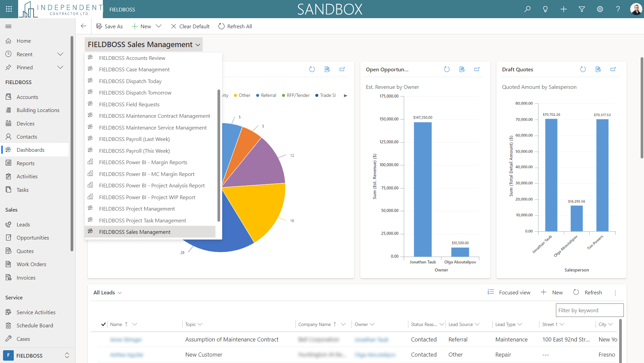This screenshot has height=363, width=644.
Task: Click the plus quick create icon
Action: [564, 9]
